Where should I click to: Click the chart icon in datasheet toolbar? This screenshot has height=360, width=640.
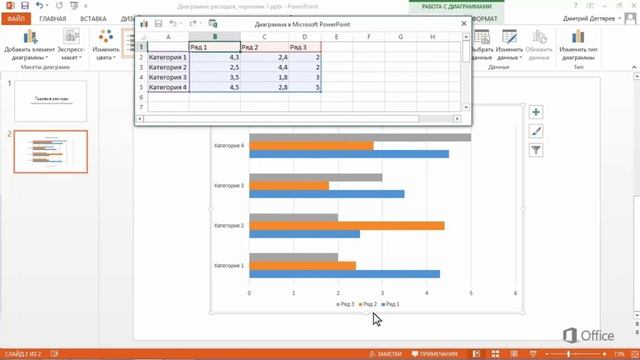(144, 24)
